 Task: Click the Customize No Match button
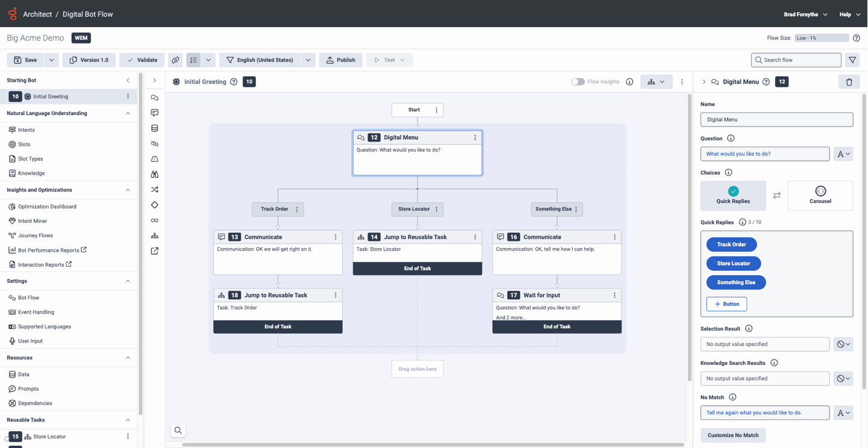tap(733, 435)
